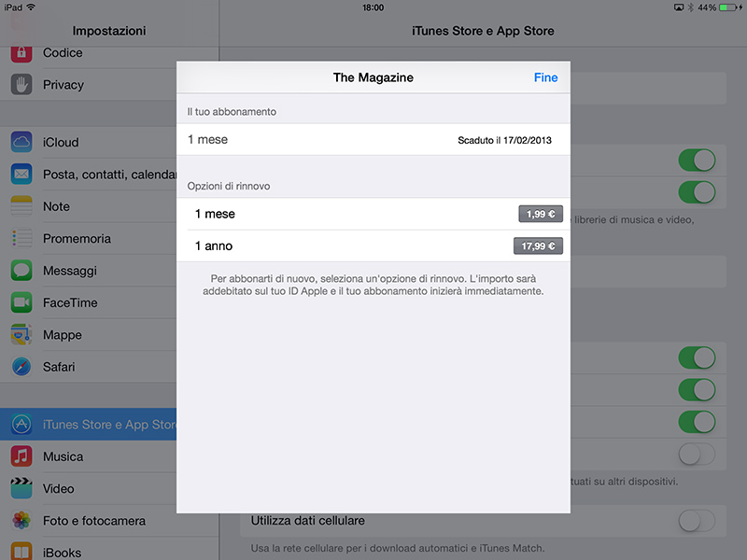Tap the Promemoria list icon
This screenshot has width=747, height=560.
[21, 239]
